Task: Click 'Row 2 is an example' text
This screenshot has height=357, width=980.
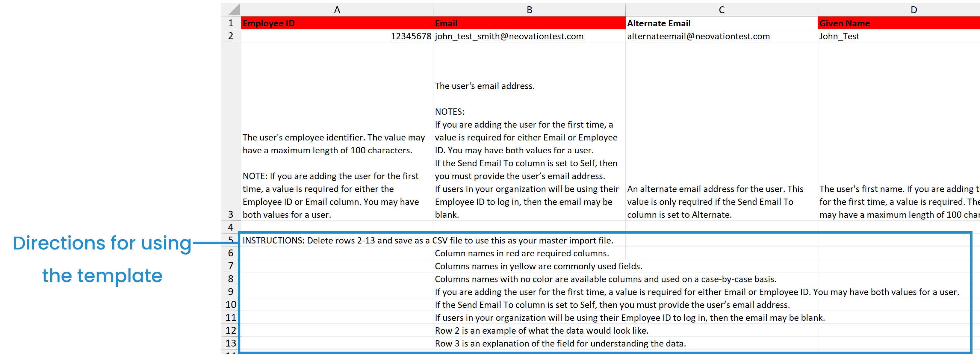Action: (542, 331)
